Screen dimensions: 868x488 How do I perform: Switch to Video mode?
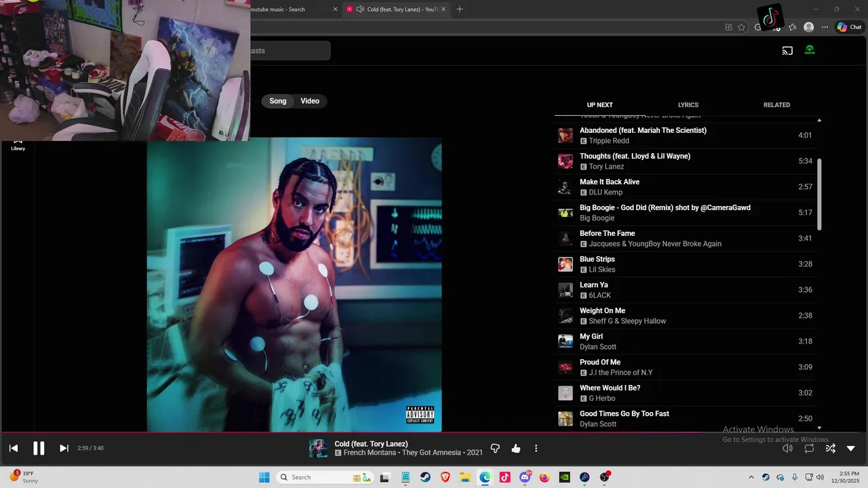(x=310, y=101)
